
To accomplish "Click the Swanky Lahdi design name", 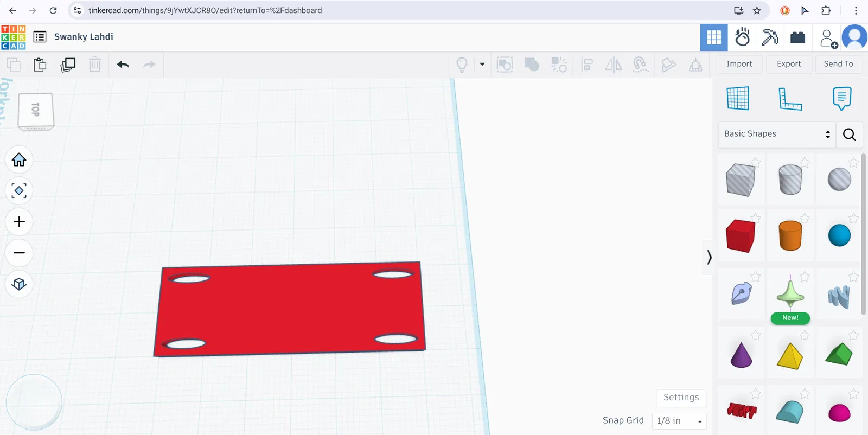I will [84, 37].
